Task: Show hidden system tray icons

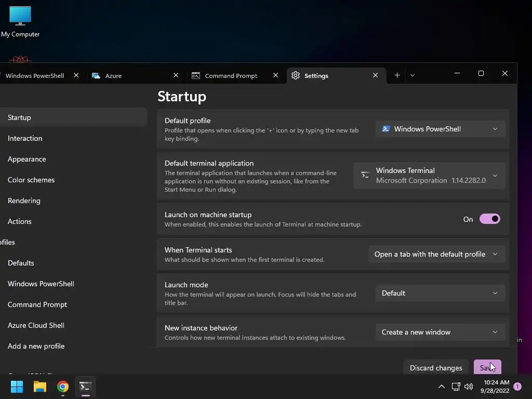Action: click(442, 387)
